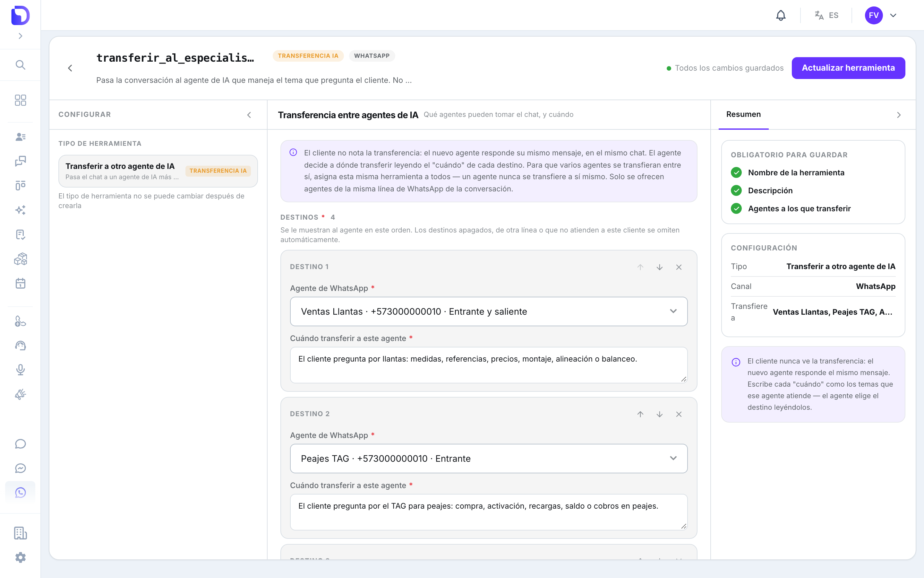Screen dimensions: 924x578
Task: Open the contacts icon in sidebar
Action: click(20, 137)
